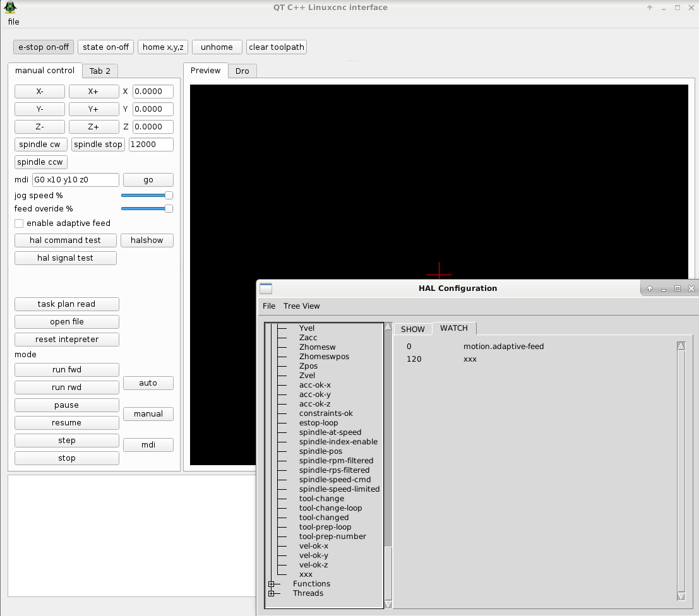Click the tree pane scroll-up arrow
Viewport: 699px width, 616px height.
coord(388,327)
